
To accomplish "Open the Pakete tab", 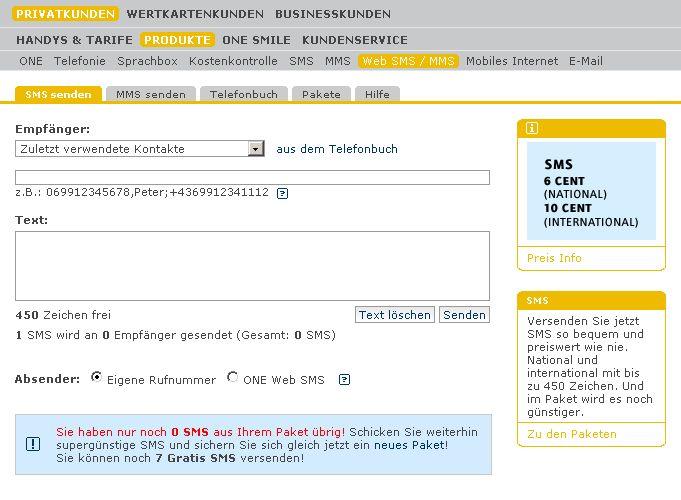I will (x=321, y=94).
